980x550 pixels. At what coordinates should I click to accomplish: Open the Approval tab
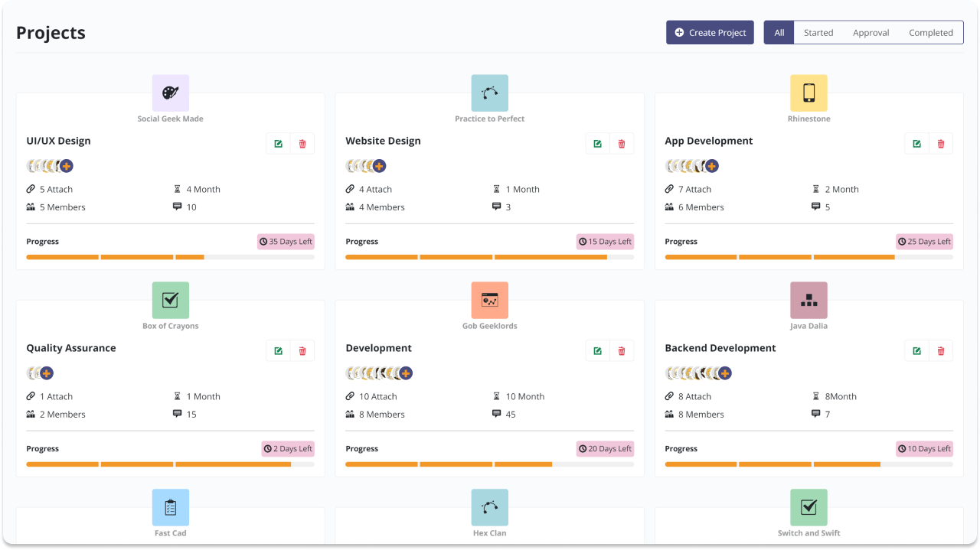(x=871, y=32)
